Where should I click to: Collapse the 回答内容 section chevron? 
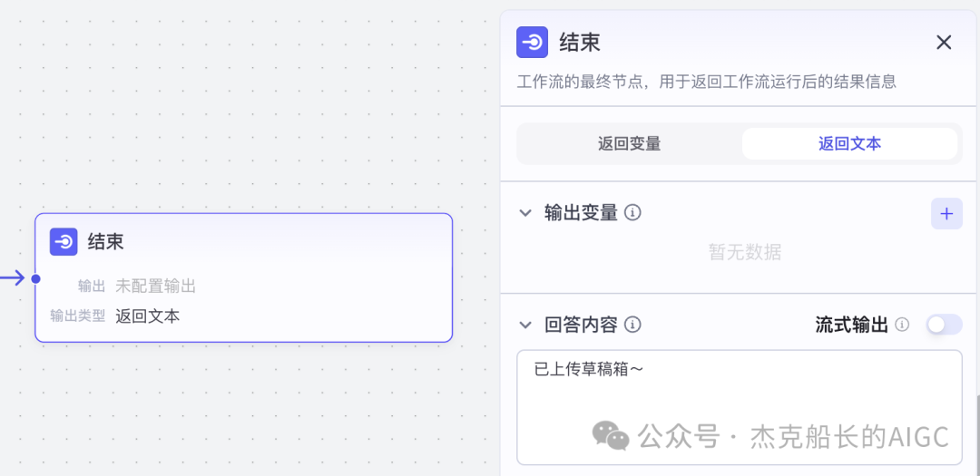[x=524, y=325]
